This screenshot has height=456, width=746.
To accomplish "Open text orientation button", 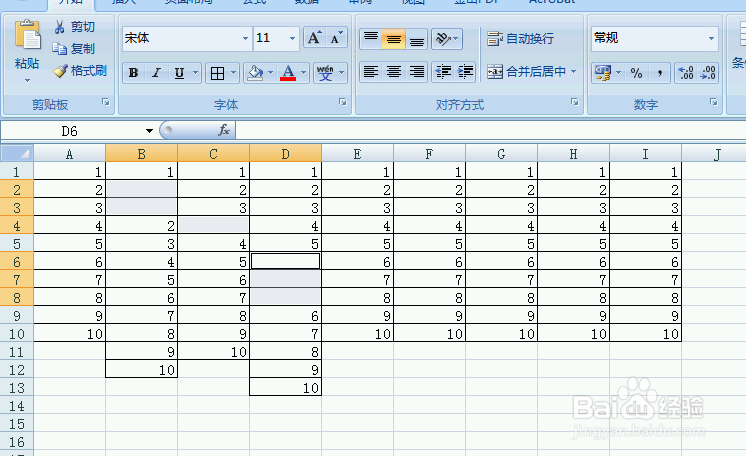I will (x=447, y=38).
